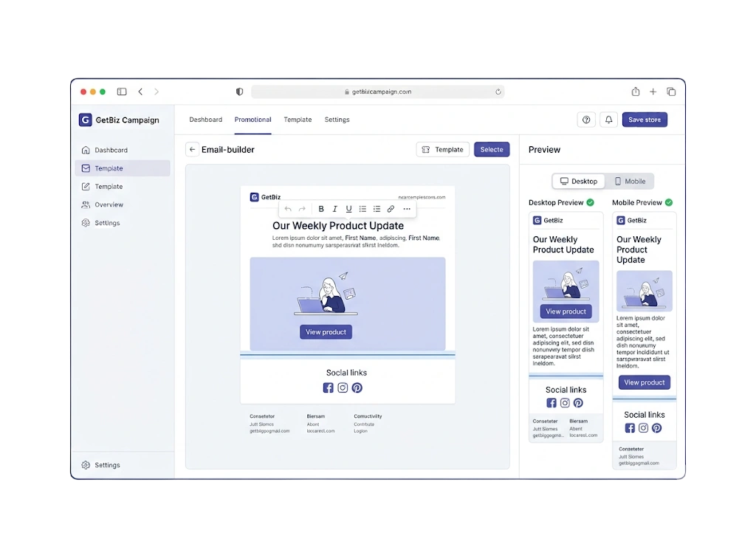This screenshot has height=547, width=756.
Task: Apply italic formatting to the heading
Action: coord(334,209)
